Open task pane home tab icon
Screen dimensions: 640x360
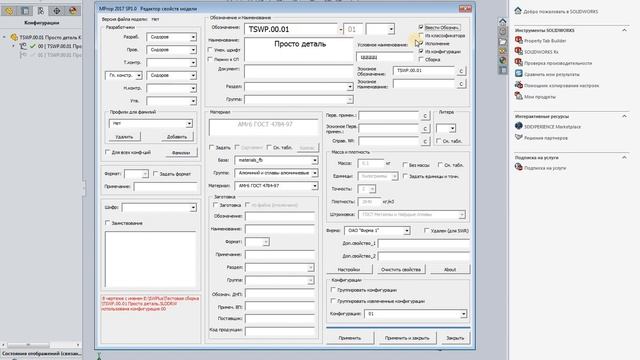pyautogui.click(x=502, y=22)
